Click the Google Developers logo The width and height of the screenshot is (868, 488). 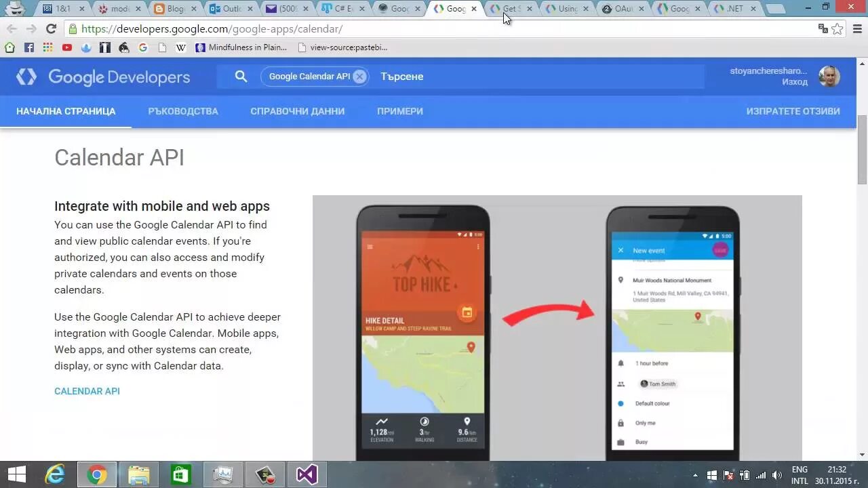coord(103,77)
